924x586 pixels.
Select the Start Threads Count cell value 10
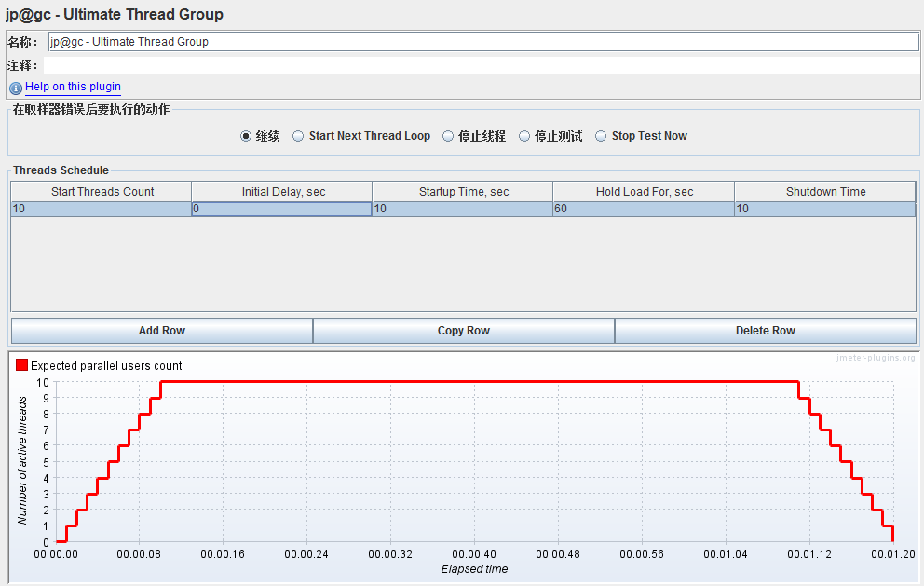(102, 209)
